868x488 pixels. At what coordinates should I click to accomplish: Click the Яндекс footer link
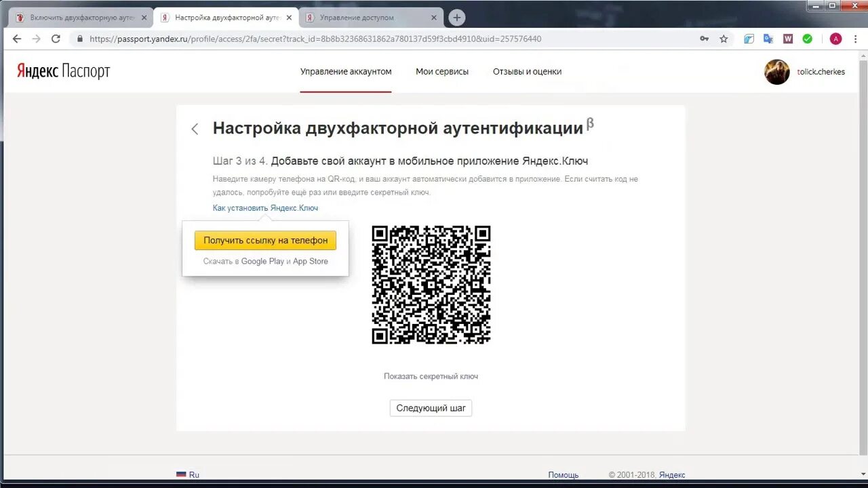coord(672,475)
